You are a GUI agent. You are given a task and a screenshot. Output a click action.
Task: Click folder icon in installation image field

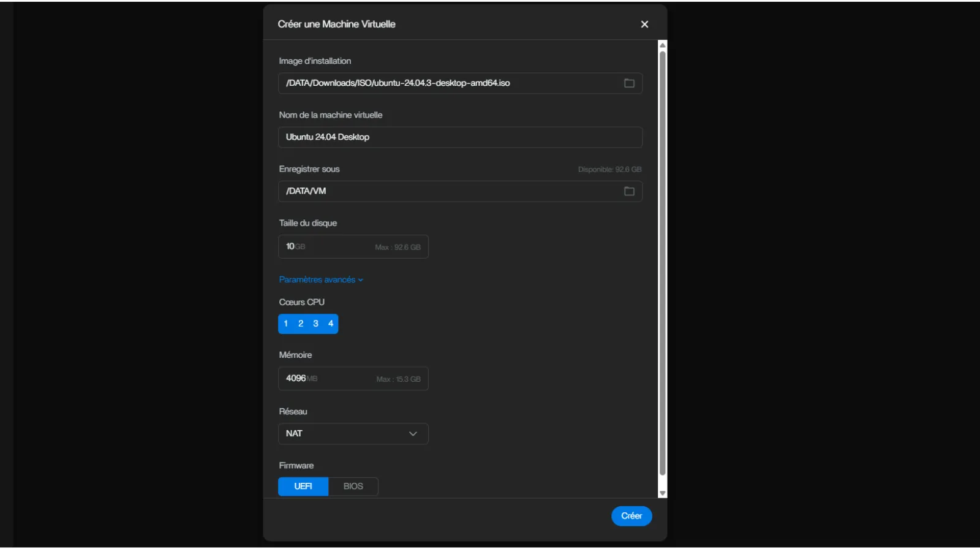pos(629,83)
